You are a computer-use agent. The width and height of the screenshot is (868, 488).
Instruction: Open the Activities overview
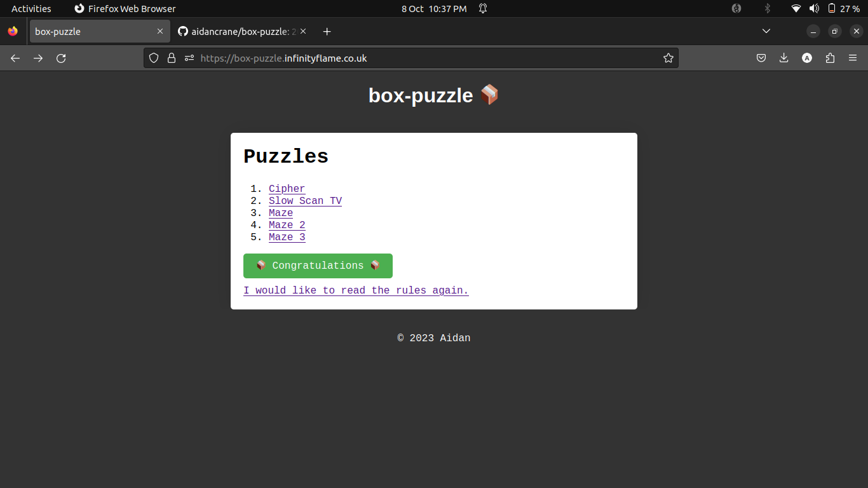click(x=31, y=8)
